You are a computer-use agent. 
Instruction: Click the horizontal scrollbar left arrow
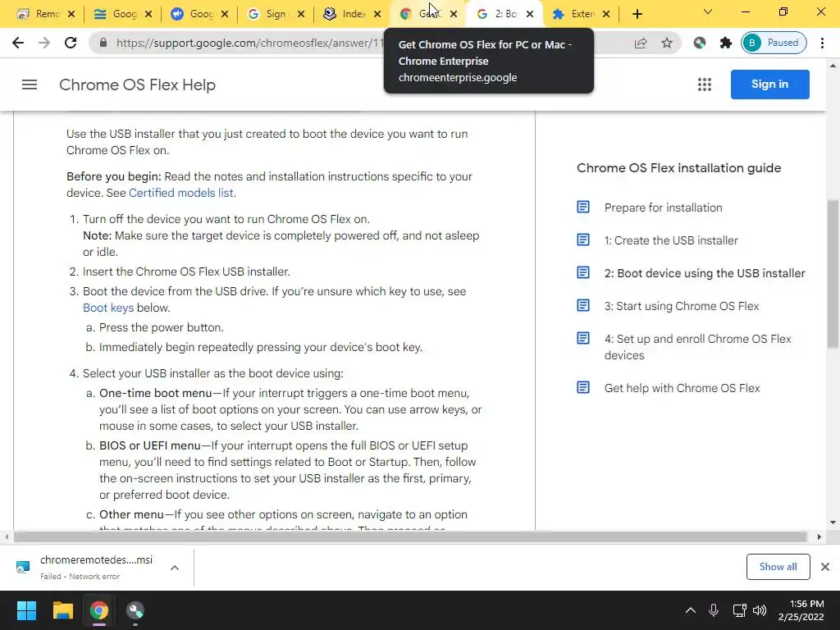pyautogui.click(x=7, y=536)
